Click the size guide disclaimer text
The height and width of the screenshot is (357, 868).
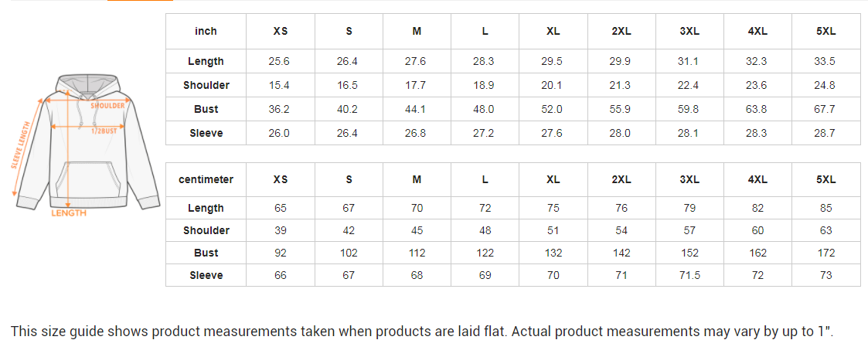pos(422,331)
